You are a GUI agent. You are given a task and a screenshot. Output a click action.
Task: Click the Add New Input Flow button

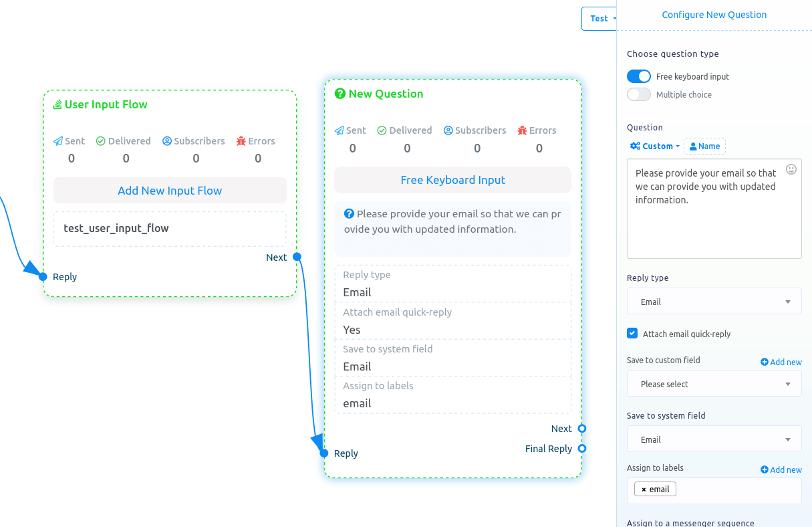[170, 191]
